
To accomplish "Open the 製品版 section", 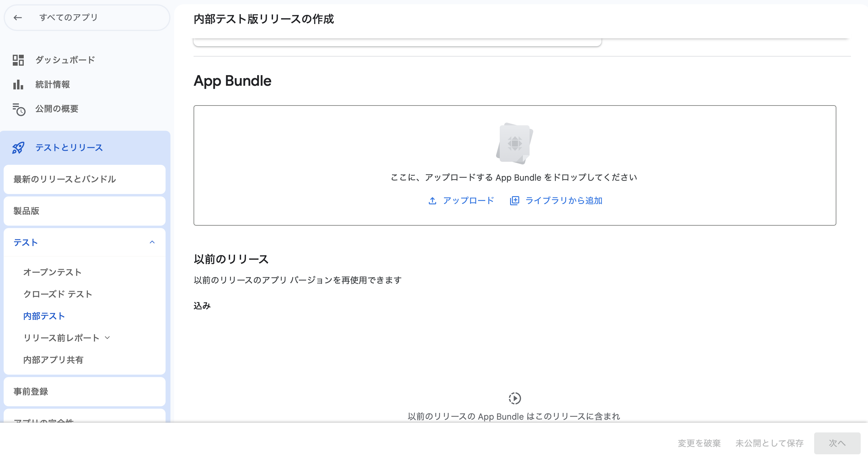I will 26,211.
